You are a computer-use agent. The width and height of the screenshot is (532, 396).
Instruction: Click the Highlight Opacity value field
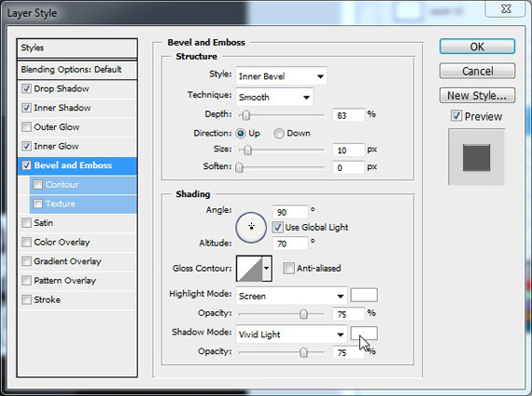click(348, 314)
